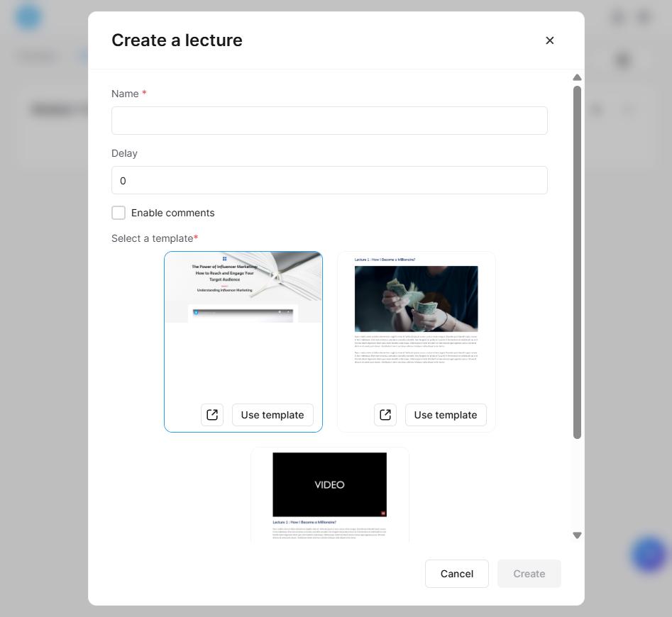Enable comments checkbox
Image resolution: width=672 pixels, height=617 pixels.
[x=119, y=213]
